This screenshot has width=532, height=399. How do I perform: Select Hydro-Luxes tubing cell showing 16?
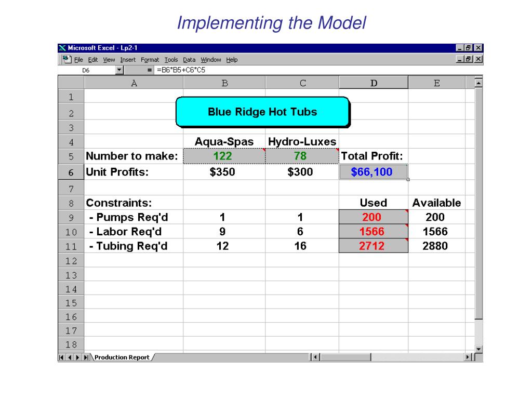(302, 246)
